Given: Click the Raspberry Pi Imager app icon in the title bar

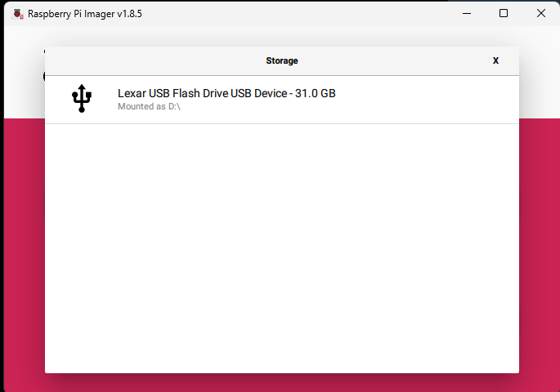Looking at the screenshot, I should click(x=18, y=14).
